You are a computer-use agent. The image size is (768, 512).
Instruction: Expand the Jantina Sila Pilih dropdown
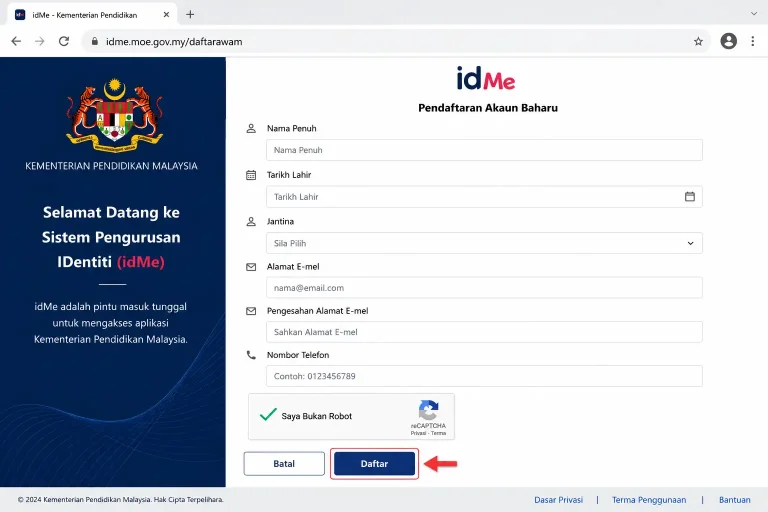[484, 243]
